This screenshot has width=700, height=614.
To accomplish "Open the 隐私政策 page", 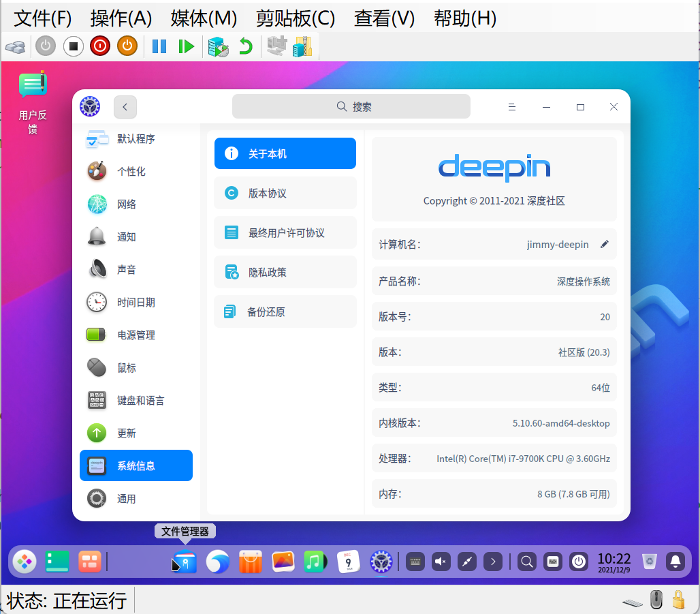I will click(285, 272).
